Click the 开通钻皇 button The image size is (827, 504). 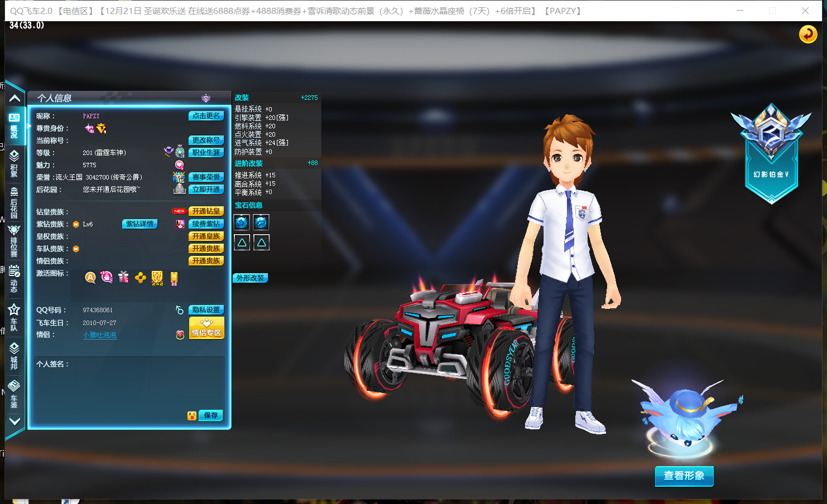pyautogui.click(x=206, y=211)
